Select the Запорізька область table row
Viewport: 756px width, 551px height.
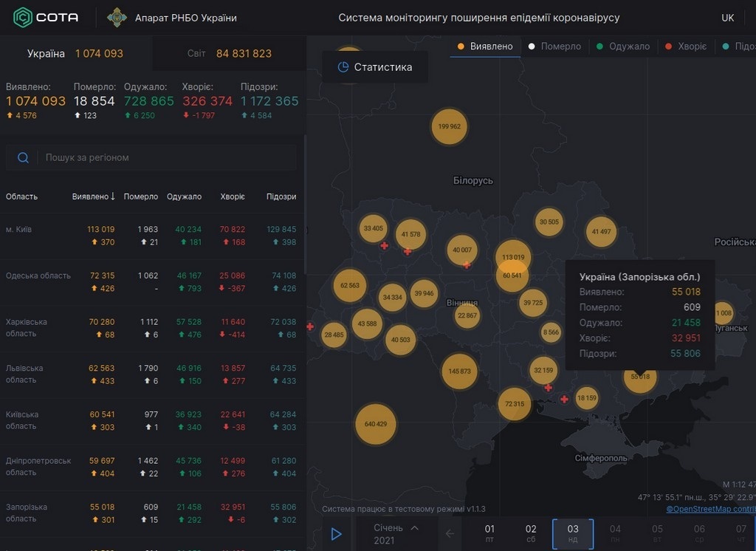(x=152, y=514)
